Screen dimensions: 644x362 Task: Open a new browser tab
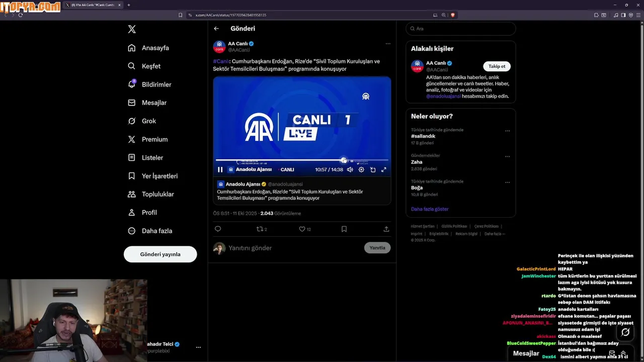coord(129,5)
